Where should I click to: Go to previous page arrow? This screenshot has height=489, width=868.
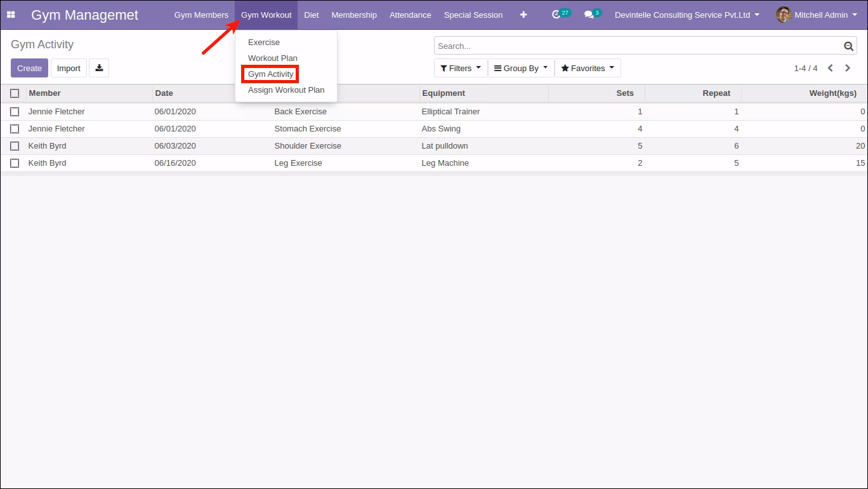[831, 68]
